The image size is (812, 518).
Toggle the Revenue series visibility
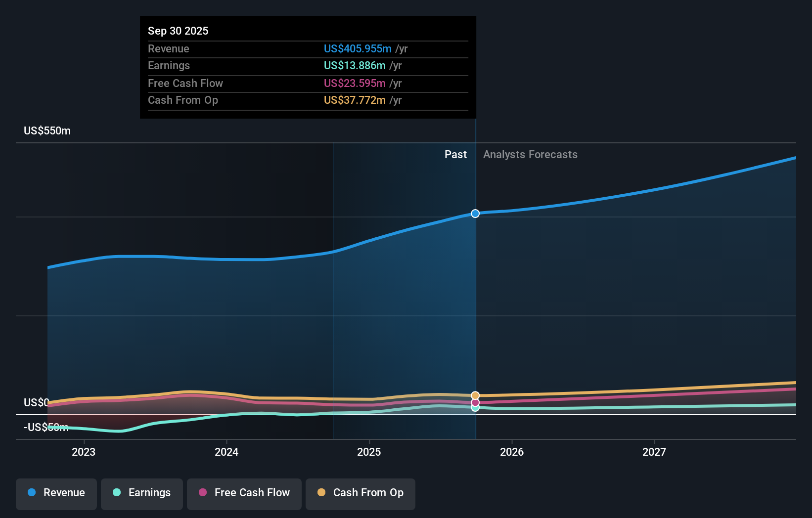tap(56, 493)
